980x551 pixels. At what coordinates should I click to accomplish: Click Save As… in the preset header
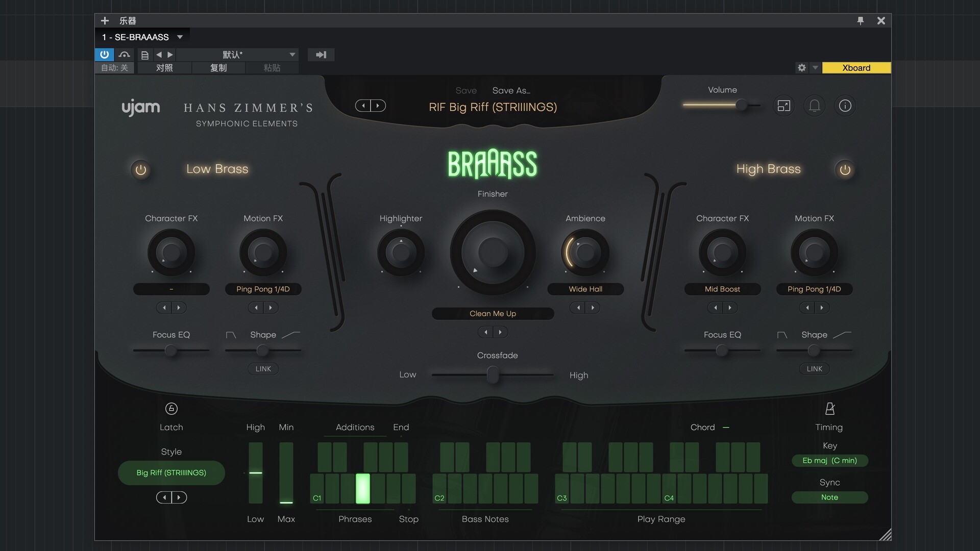point(511,91)
